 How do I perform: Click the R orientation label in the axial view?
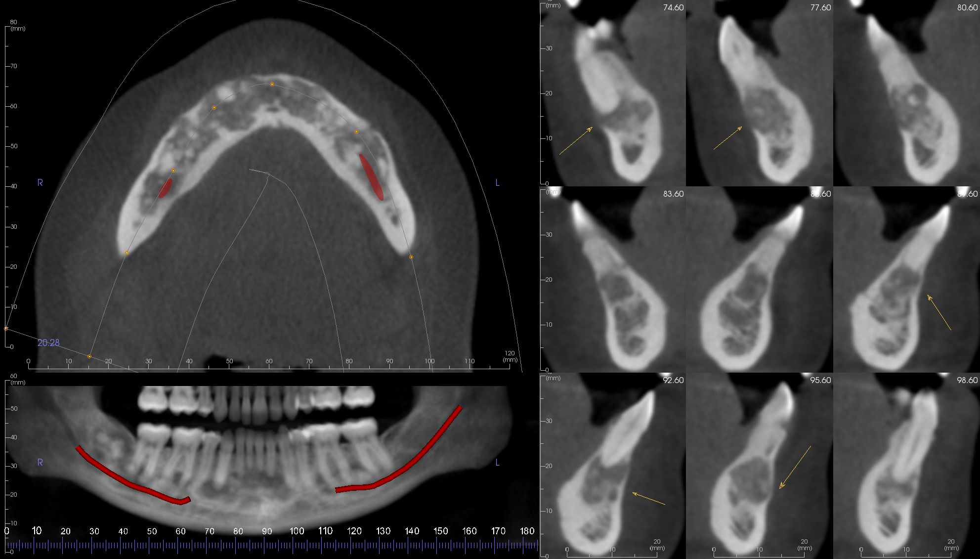[x=40, y=182]
